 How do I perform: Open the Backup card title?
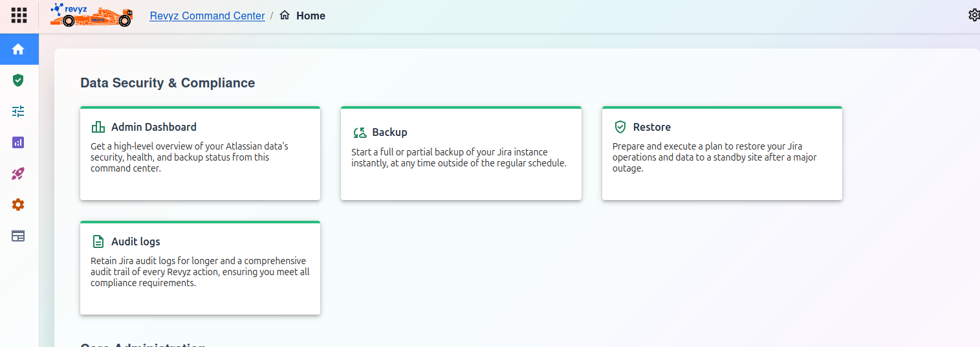coord(389,132)
